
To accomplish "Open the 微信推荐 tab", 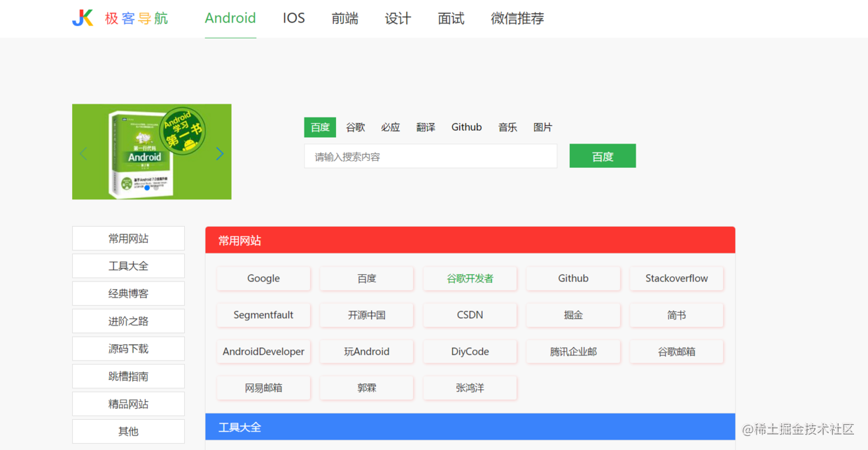I will pos(517,18).
